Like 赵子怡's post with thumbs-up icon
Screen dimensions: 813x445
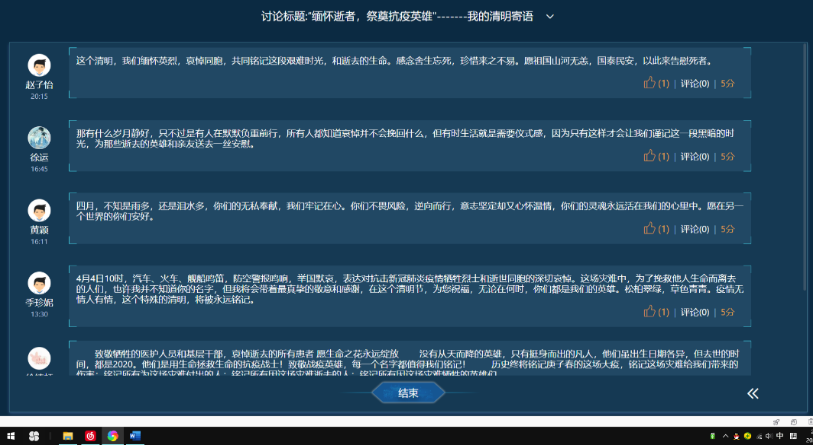pyautogui.click(x=649, y=83)
